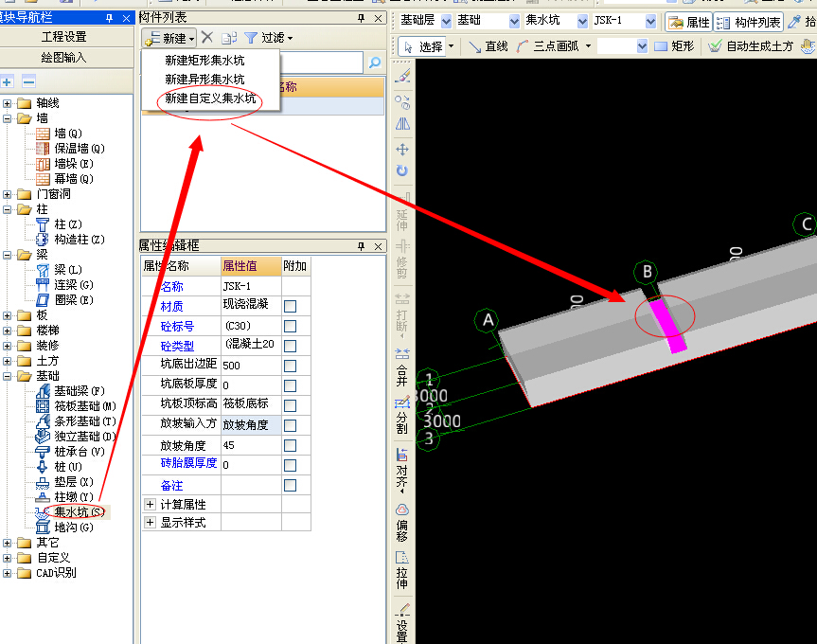Toggle 材质 附加 checkbox
The image size is (817, 644).
pos(291,306)
